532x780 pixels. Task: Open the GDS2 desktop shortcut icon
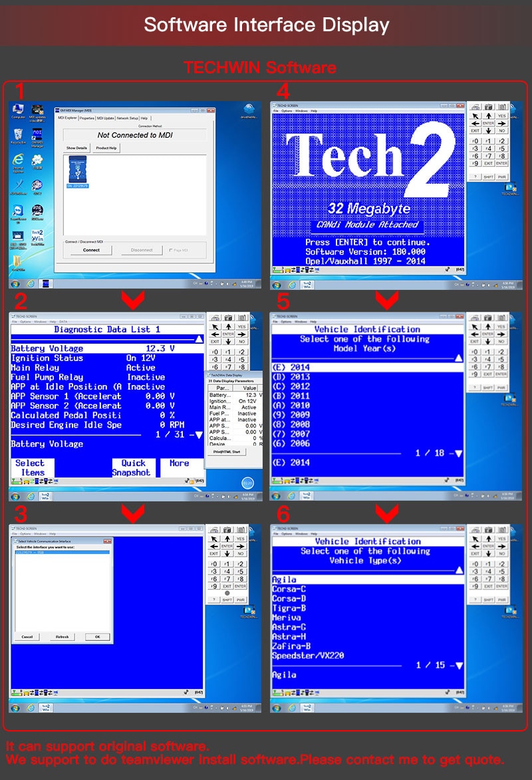pyautogui.click(x=37, y=187)
